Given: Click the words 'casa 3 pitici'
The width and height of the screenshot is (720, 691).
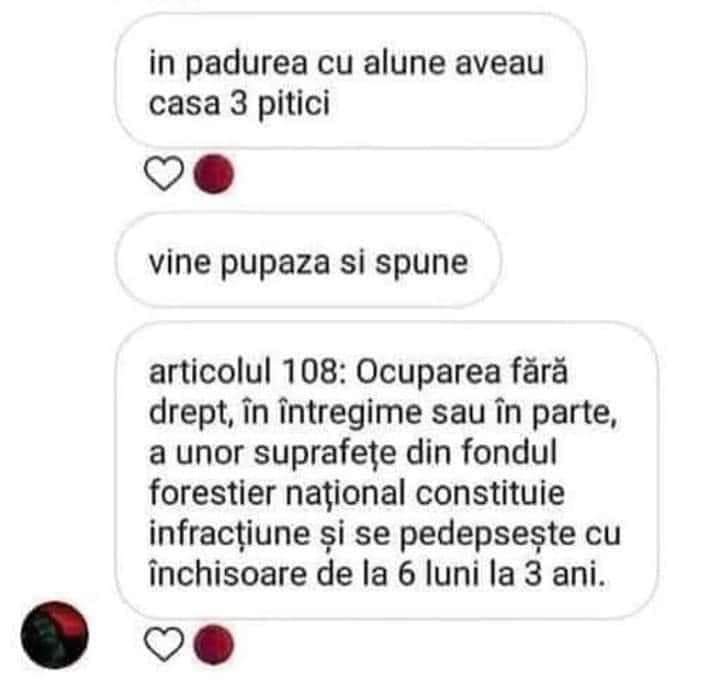Looking at the screenshot, I should point(239,104).
